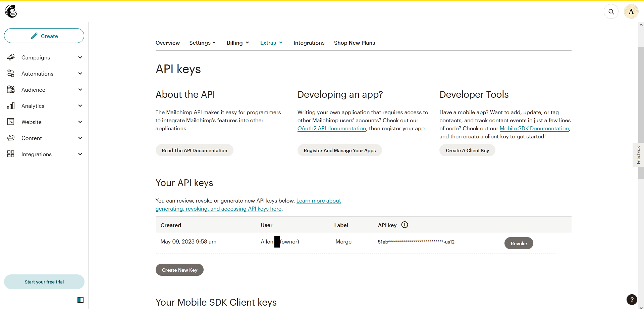Click the Analytics bar chart icon
The width and height of the screenshot is (644, 309).
(x=11, y=106)
